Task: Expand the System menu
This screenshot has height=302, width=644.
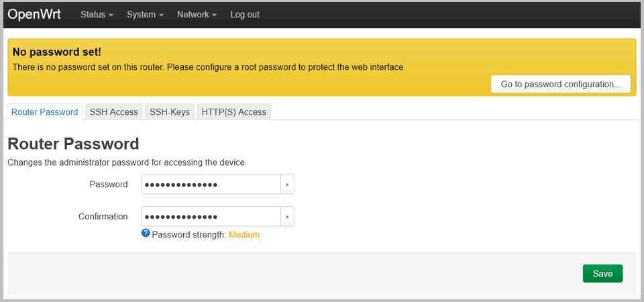Action: (145, 15)
